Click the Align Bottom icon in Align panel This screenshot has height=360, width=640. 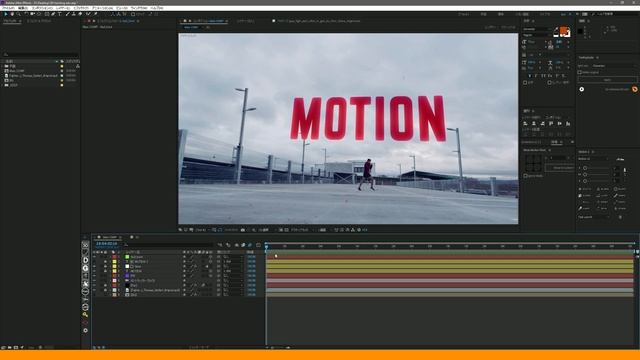click(x=568, y=124)
